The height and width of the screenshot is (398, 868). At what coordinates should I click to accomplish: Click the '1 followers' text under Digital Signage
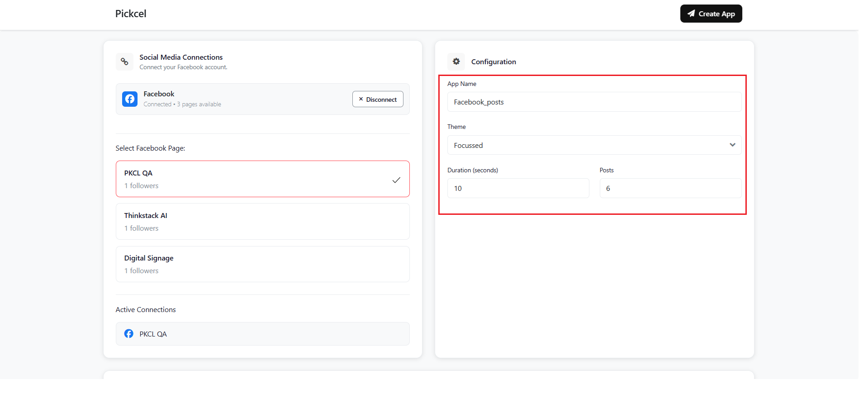[142, 271]
